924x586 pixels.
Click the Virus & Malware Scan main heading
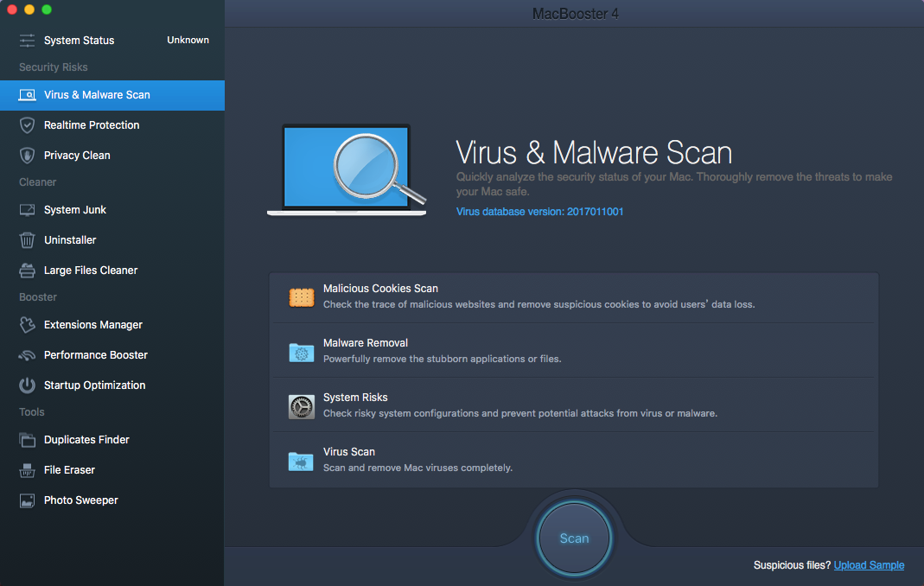(594, 153)
